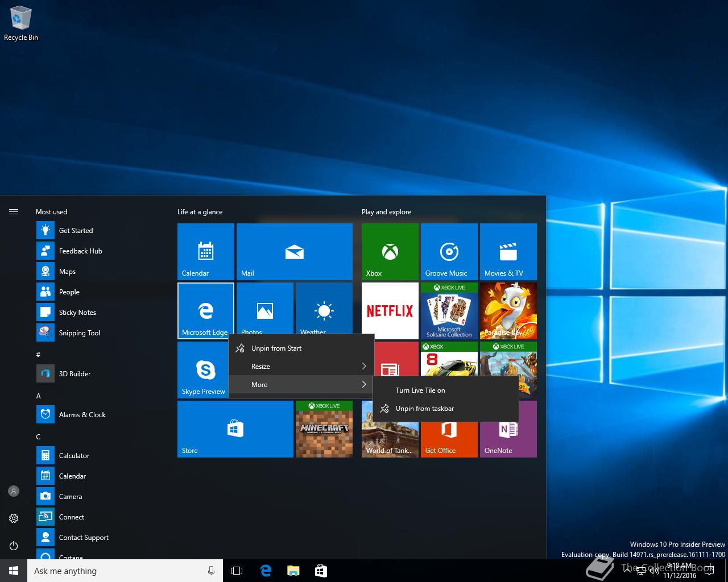Open the Minecraft tile
728x582 pixels.
pyautogui.click(x=324, y=429)
